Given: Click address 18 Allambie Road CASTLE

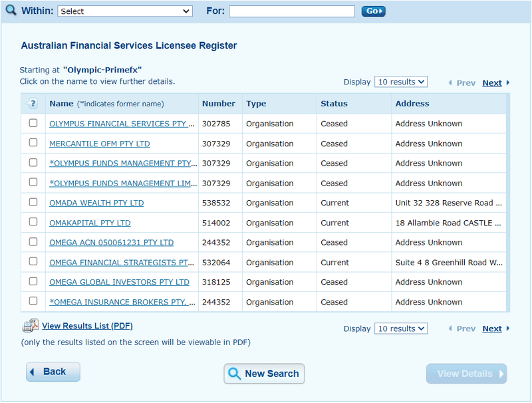Looking at the screenshot, I should coord(448,223).
